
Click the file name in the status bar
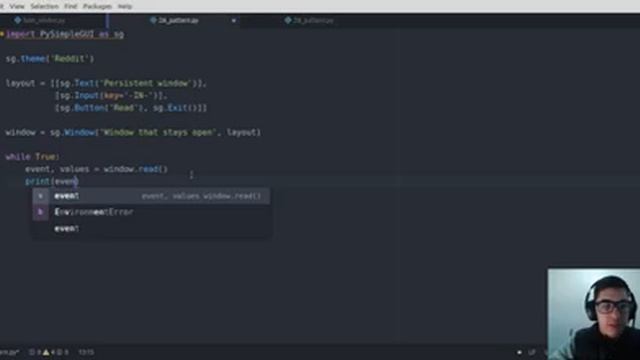click(x=9, y=352)
